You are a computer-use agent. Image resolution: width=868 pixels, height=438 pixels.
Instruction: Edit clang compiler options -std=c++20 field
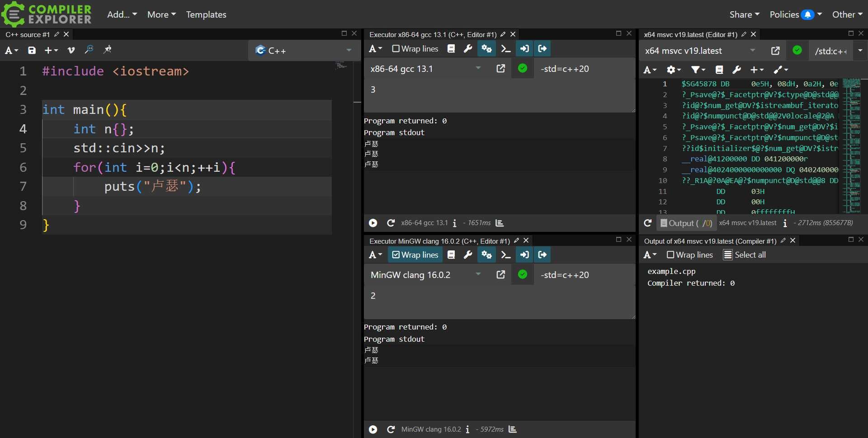coord(585,275)
